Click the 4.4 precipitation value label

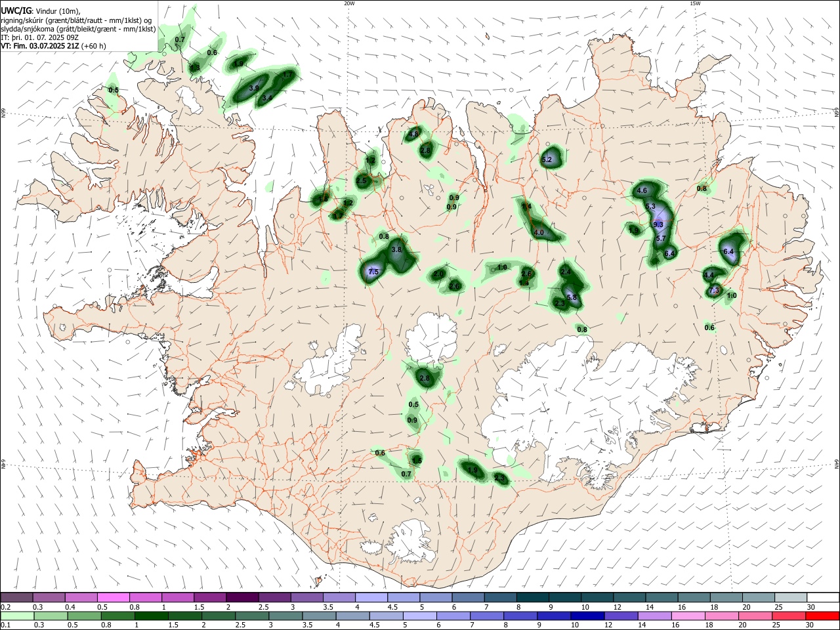coord(709,275)
